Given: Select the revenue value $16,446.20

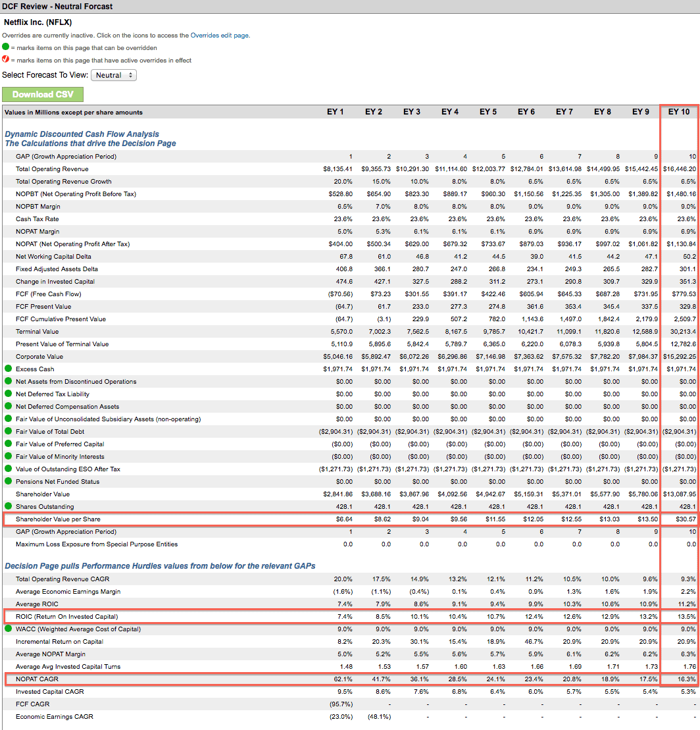Looking at the screenshot, I should [x=680, y=169].
